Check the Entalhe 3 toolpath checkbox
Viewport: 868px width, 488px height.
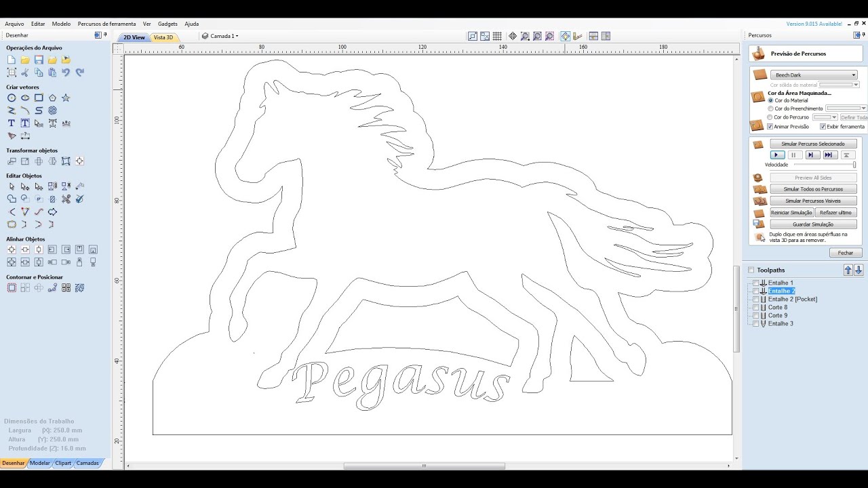[x=756, y=323]
